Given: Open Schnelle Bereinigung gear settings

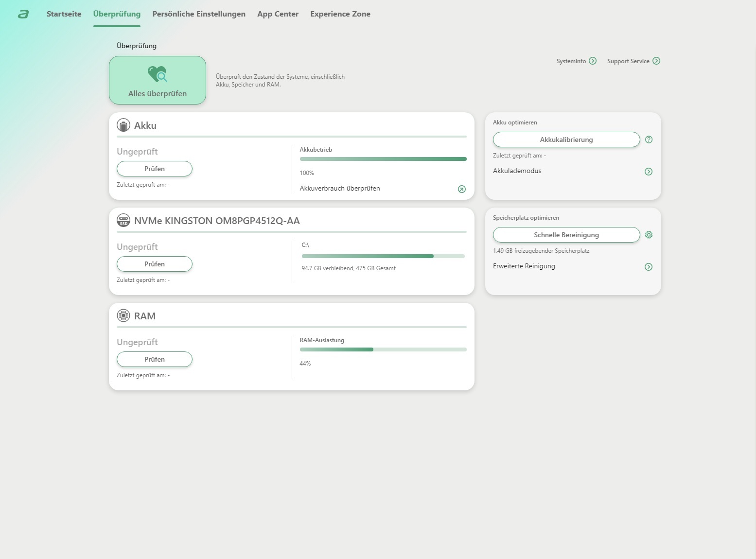Looking at the screenshot, I should pos(649,235).
